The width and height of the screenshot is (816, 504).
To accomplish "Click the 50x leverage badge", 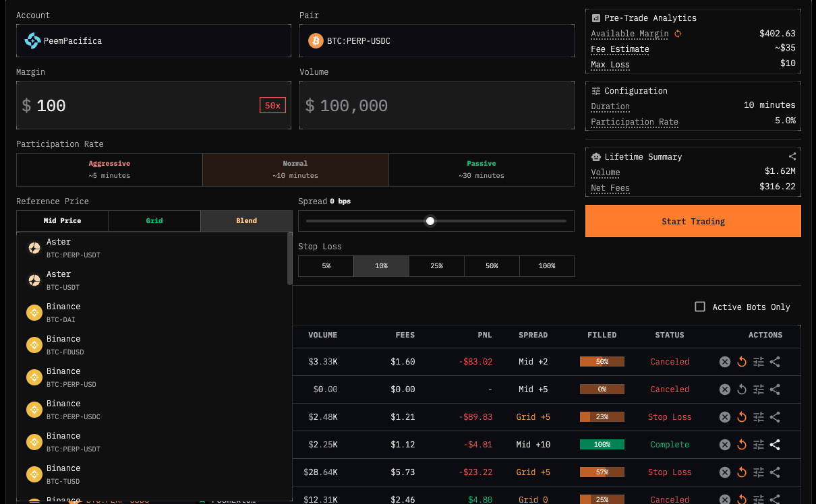I will tap(272, 106).
